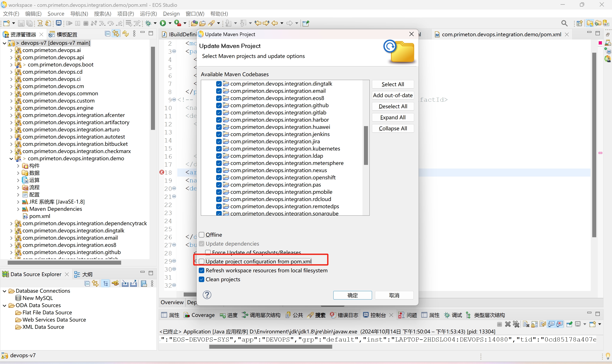Click the Deselect All button
The image size is (612, 364).
pyautogui.click(x=393, y=107)
